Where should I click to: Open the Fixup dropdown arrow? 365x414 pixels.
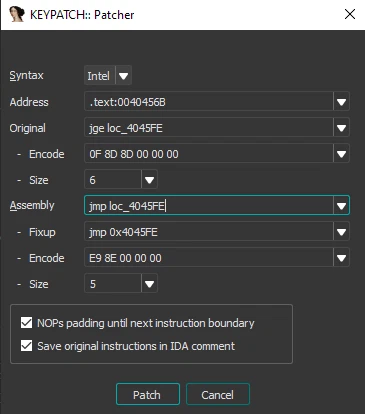pos(341,232)
